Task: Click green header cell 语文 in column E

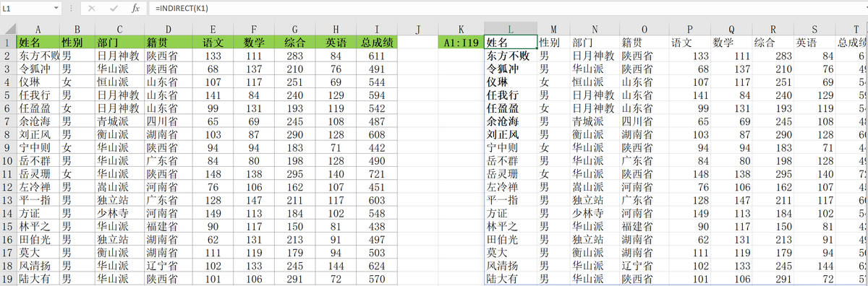Action: coord(213,42)
